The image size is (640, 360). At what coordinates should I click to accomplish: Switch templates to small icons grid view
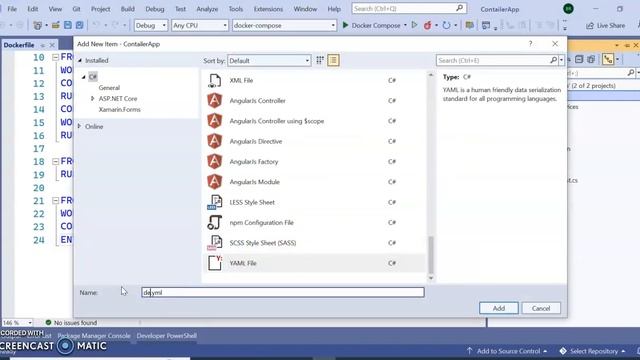tap(320, 60)
